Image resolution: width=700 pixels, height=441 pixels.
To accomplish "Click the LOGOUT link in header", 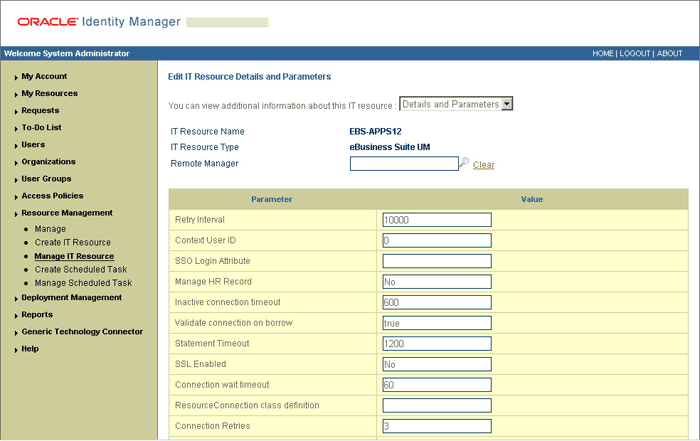I will [635, 54].
